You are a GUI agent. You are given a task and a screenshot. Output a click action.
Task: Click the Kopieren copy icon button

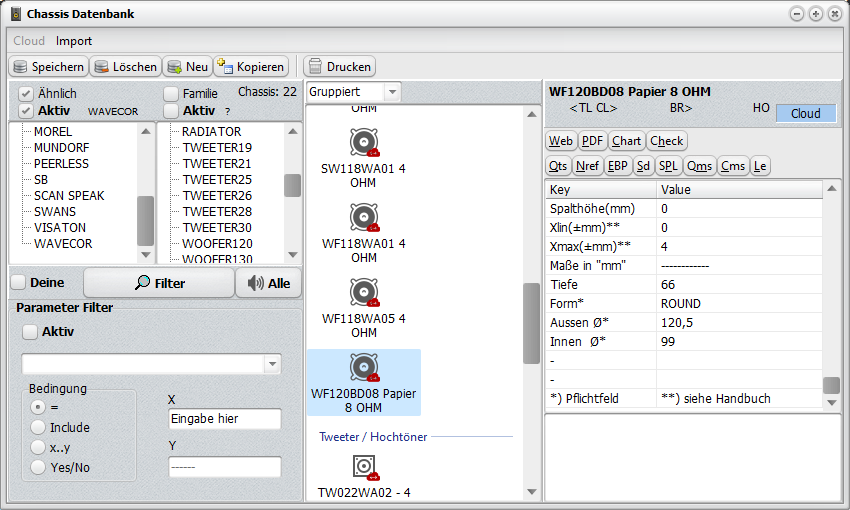[224, 67]
